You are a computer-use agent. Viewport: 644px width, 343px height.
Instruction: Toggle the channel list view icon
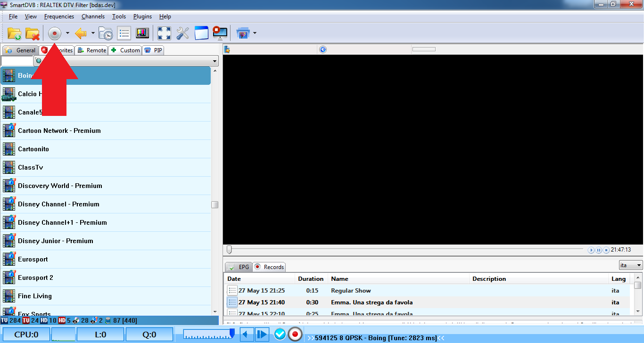tap(124, 33)
